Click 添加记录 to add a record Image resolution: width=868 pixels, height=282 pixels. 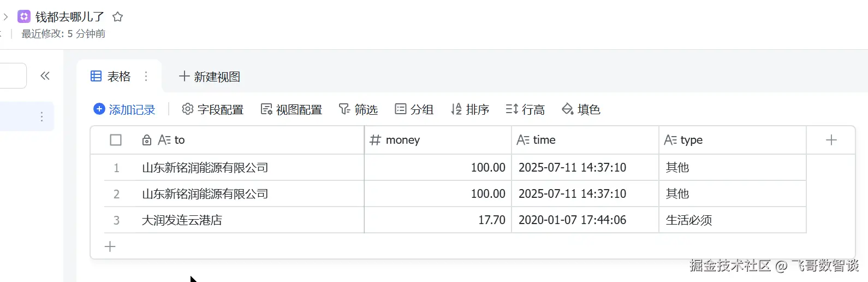(124, 109)
